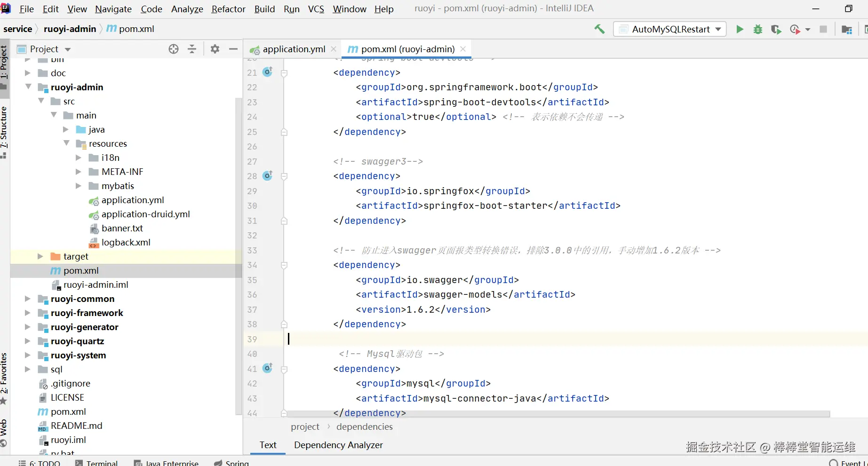Viewport: 868px width, 466px height.
Task: Switch to the Dependency Analyzer tab
Action: pyautogui.click(x=338, y=445)
